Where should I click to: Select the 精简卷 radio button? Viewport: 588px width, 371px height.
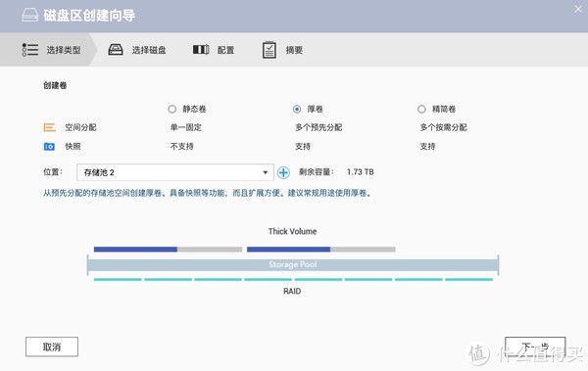(x=421, y=109)
